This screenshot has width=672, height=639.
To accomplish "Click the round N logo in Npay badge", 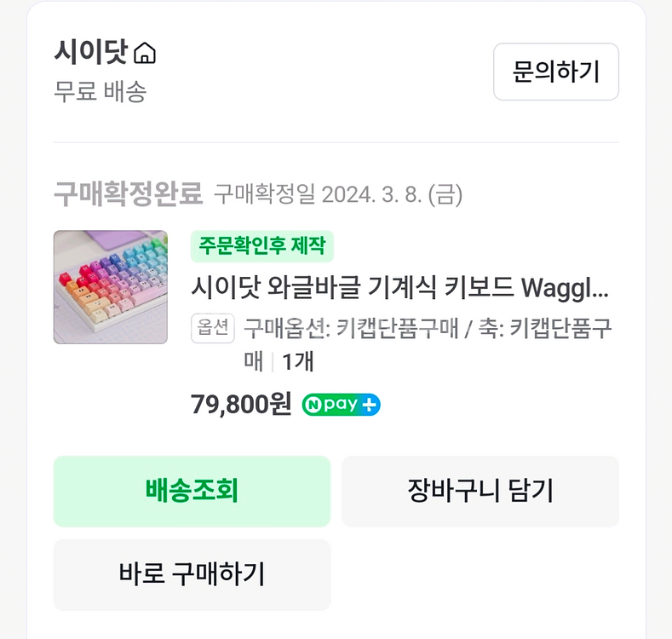I will (313, 406).
